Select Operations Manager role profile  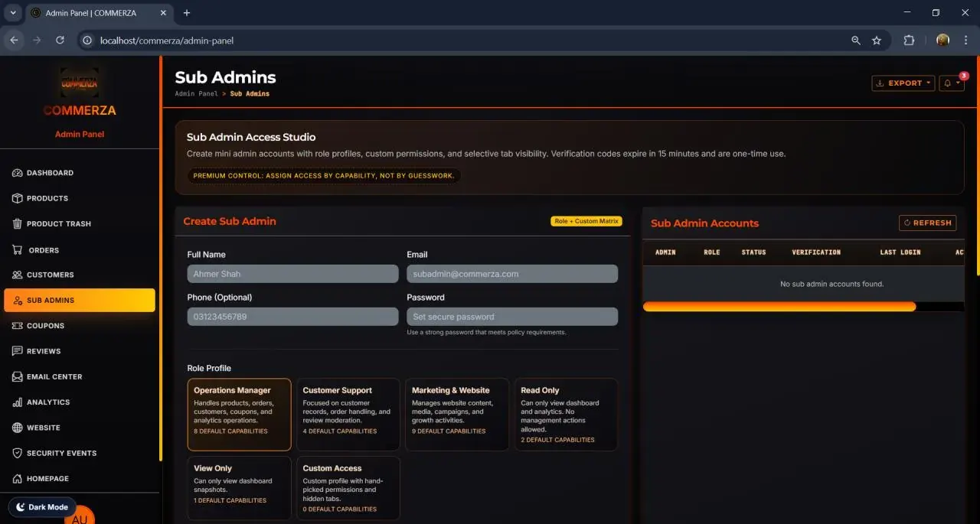(x=239, y=414)
